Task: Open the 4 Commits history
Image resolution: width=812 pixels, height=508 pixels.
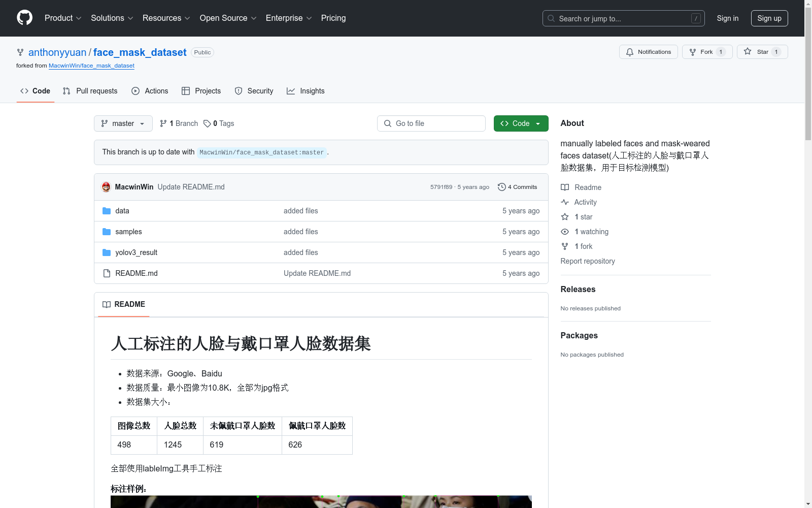Action: coord(517,187)
